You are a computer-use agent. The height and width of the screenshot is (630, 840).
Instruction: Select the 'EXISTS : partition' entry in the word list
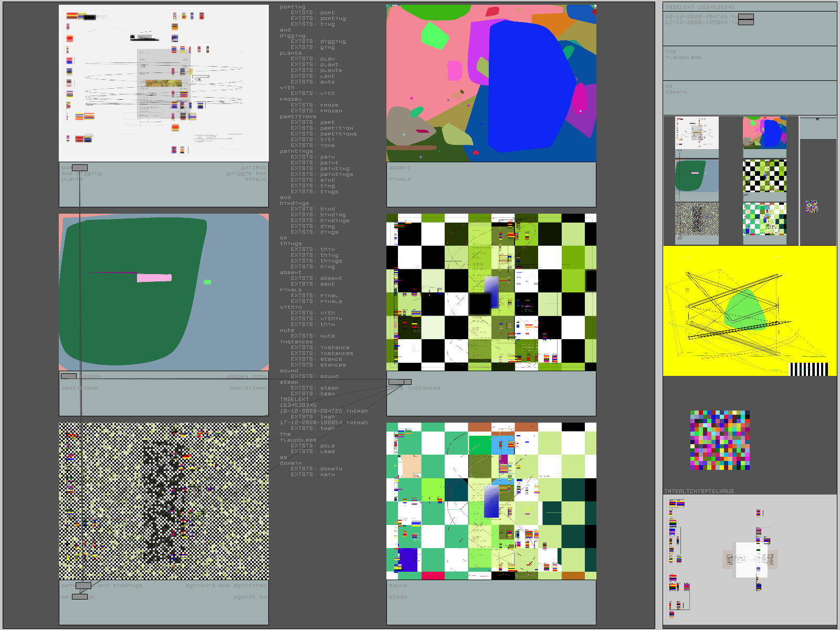[x=337, y=128]
